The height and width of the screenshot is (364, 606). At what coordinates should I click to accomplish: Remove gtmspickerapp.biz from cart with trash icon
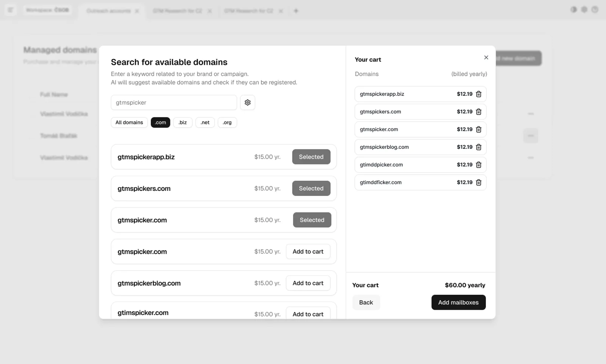pyautogui.click(x=478, y=94)
